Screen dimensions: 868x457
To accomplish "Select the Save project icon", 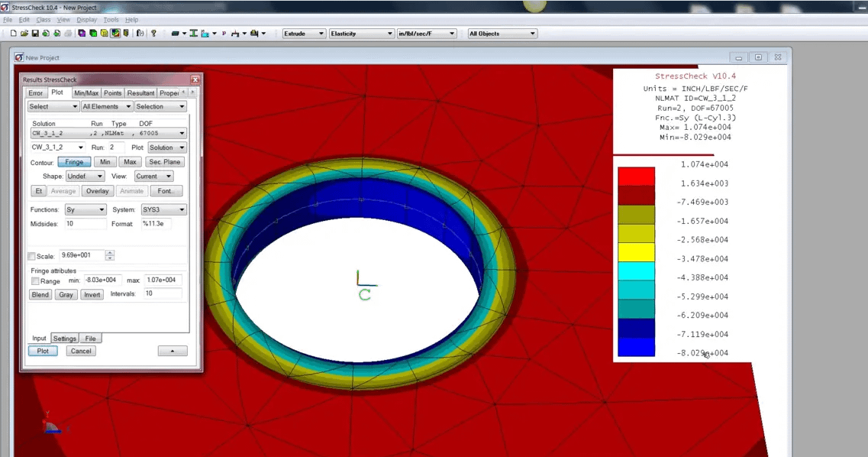I will [x=35, y=33].
